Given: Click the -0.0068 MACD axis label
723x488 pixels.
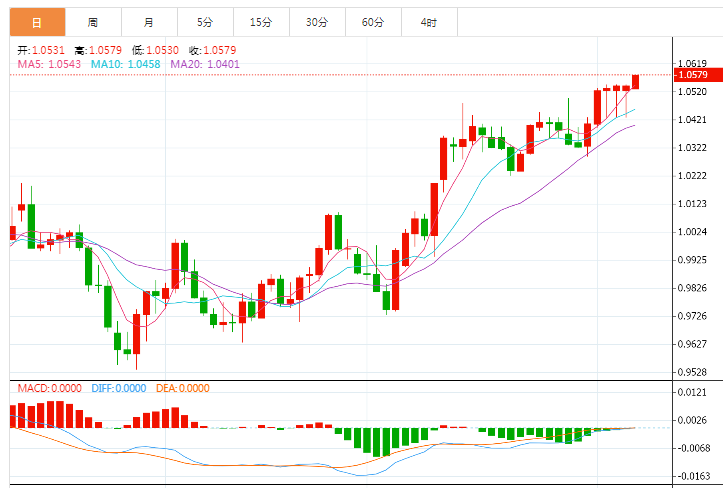Looking at the screenshot, I should [692, 448].
